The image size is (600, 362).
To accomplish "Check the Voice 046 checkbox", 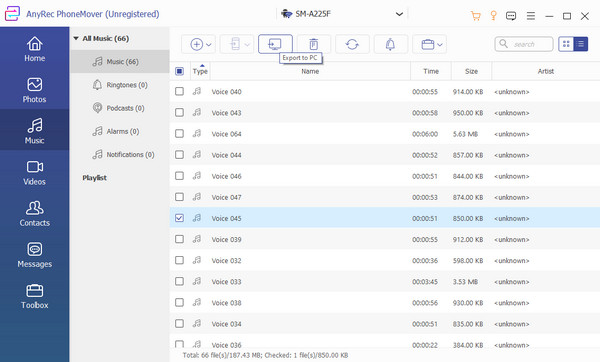I will 179,176.
